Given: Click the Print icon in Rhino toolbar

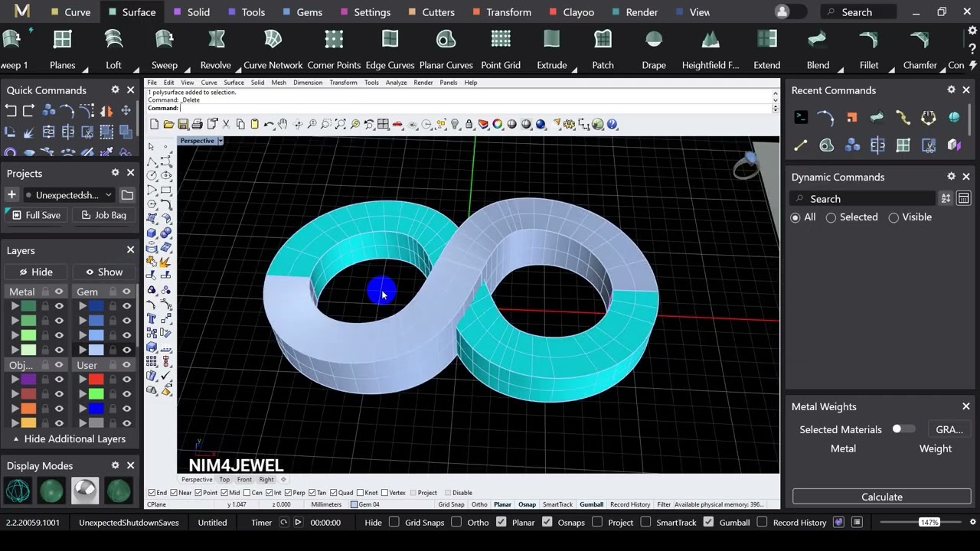Looking at the screenshot, I should pos(198,124).
